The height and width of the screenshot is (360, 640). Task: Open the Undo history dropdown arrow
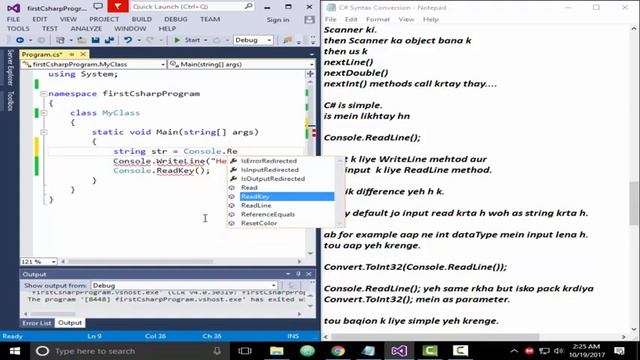pos(139,40)
